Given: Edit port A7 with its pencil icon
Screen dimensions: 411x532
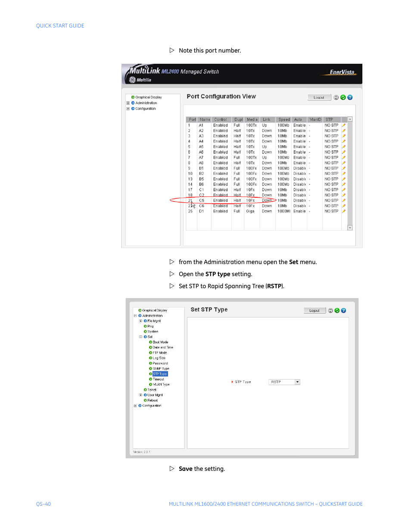Looking at the screenshot, I should coord(344,158).
